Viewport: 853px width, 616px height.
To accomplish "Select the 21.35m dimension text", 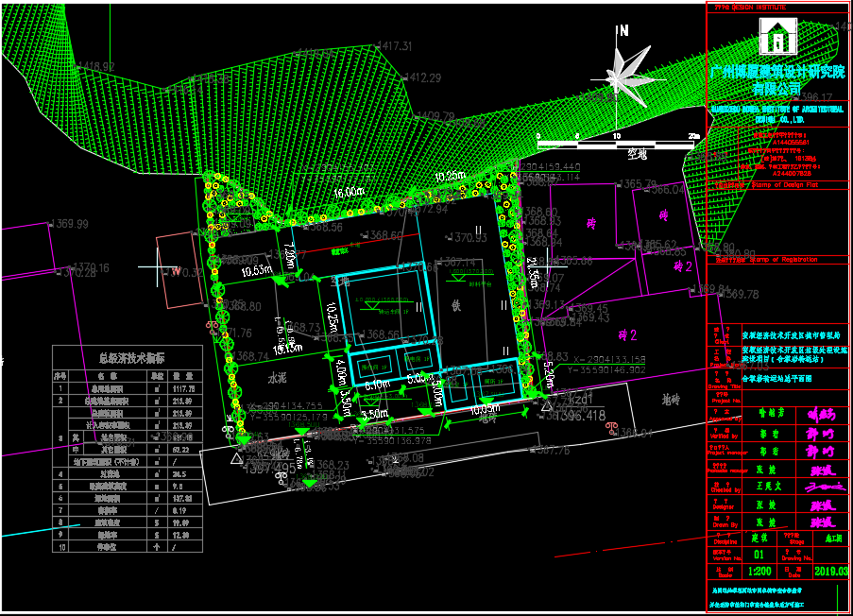I will click(x=536, y=274).
